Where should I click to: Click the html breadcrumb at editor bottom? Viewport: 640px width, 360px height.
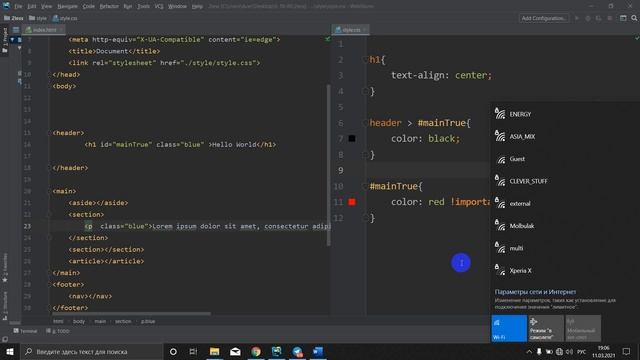coord(58,322)
